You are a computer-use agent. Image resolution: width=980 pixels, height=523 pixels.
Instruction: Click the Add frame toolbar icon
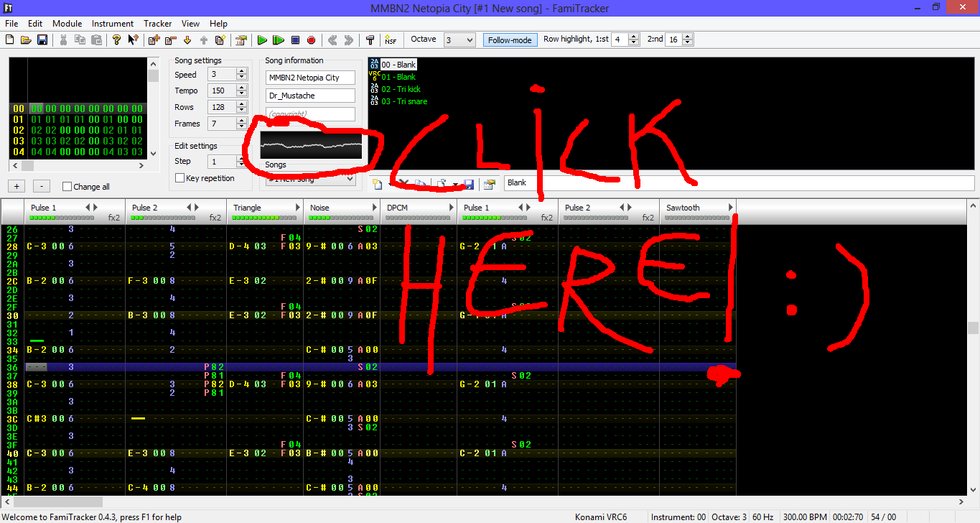[154, 40]
